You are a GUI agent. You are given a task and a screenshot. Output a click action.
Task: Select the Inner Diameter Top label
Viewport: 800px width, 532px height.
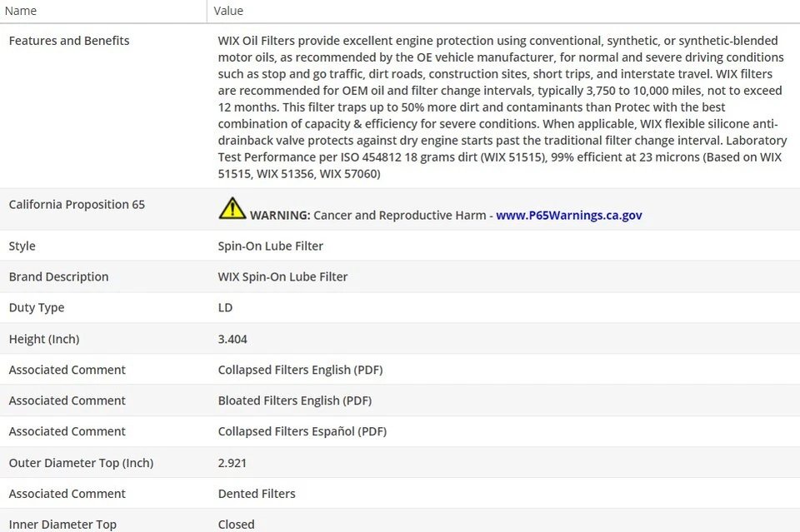coord(62,525)
